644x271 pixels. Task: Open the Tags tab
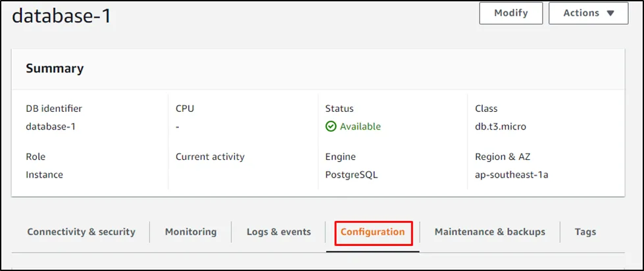(585, 232)
